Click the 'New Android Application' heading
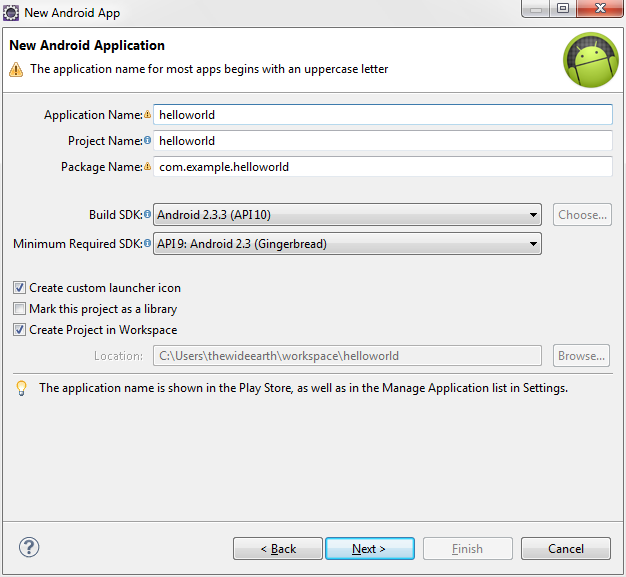 tap(87, 46)
